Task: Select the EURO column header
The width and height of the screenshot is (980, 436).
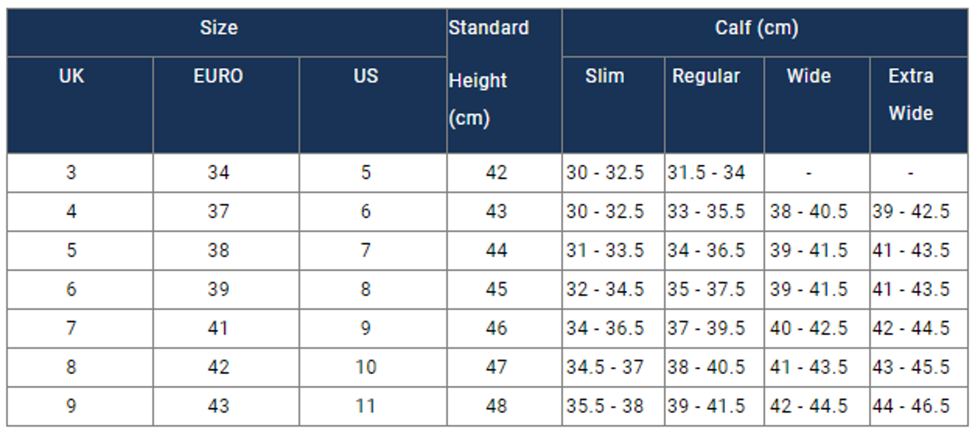Action: [218, 76]
